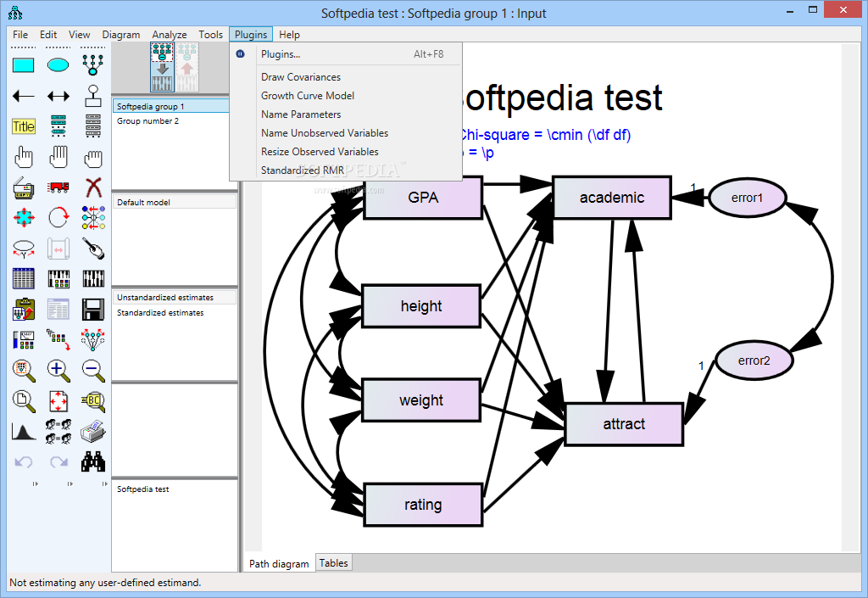868x598 pixels.
Task: Click Resize diagram to fit page icon
Action: click(x=58, y=401)
